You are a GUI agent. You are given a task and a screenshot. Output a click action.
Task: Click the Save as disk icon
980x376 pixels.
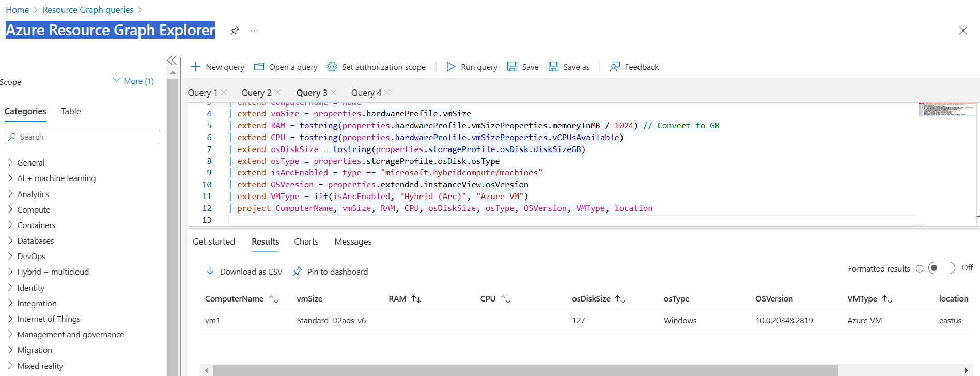pyautogui.click(x=553, y=67)
